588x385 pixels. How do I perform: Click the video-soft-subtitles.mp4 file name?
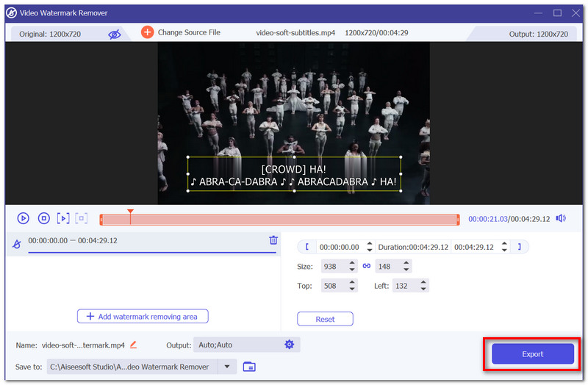[295, 32]
